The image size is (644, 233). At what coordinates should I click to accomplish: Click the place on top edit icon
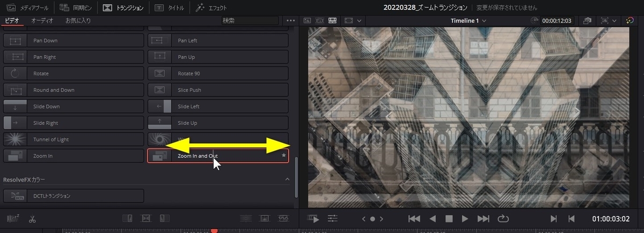click(x=265, y=219)
